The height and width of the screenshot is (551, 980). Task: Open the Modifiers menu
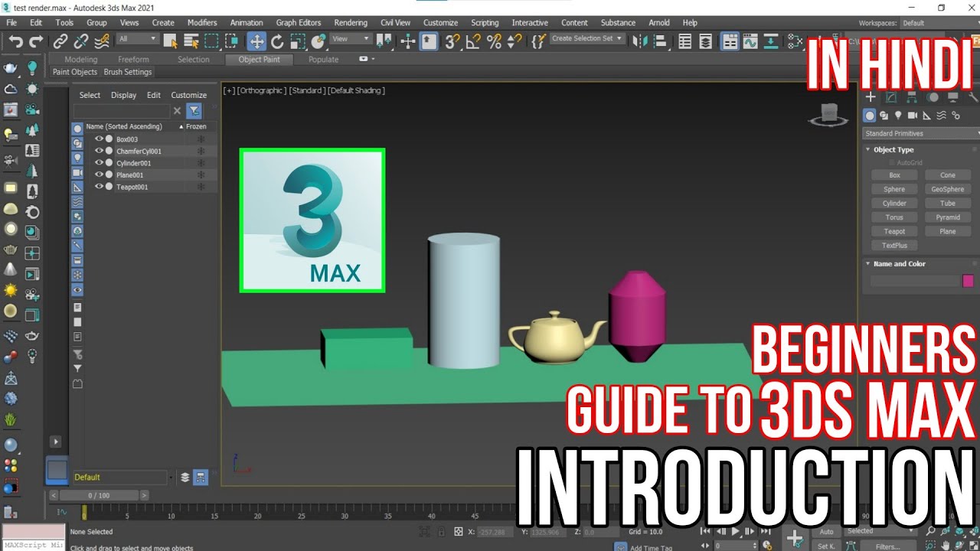point(202,23)
